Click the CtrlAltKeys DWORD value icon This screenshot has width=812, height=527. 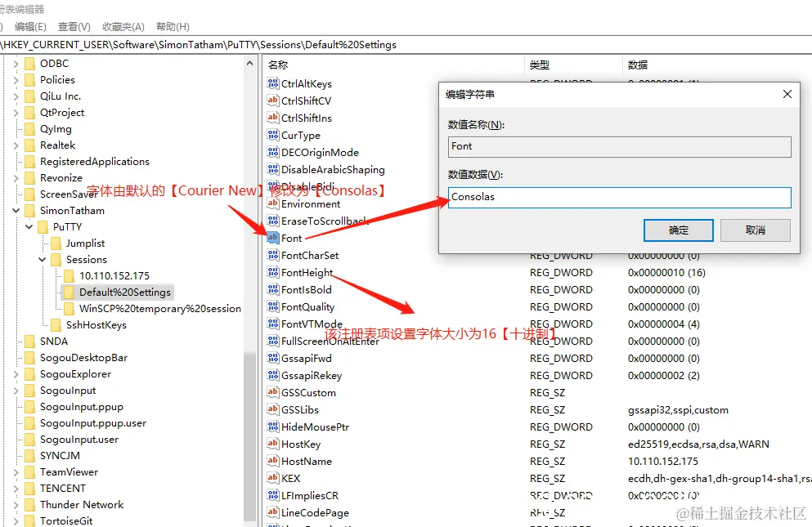pyautogui.click(x=273, y=83)
